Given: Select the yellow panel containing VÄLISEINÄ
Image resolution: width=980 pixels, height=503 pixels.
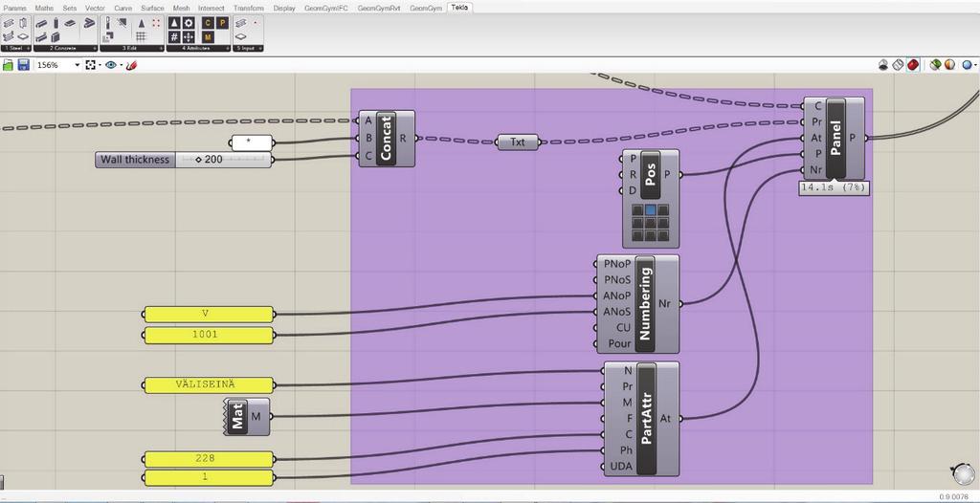Looking at the screenshot, I should (x=208, y=385).
